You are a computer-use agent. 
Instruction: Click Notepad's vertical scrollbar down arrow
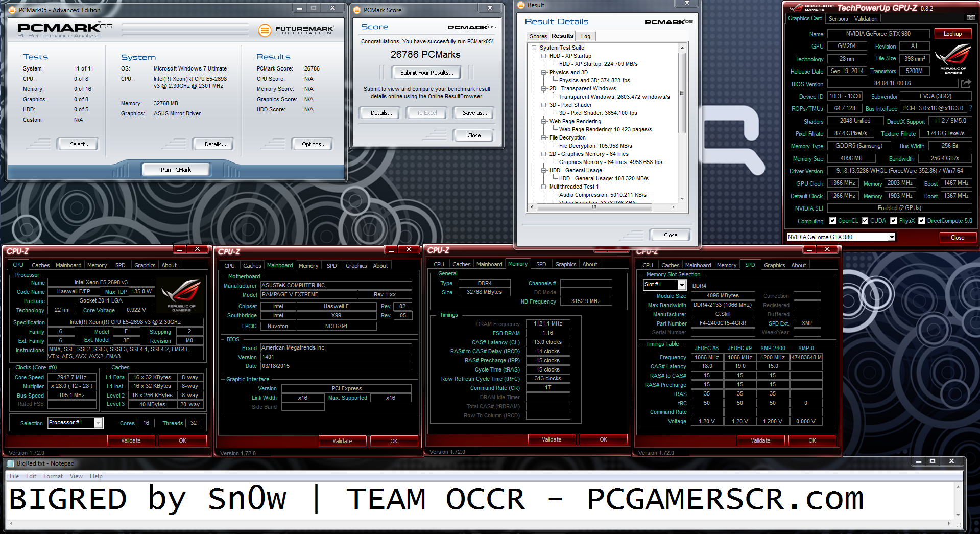tap(959, 515)
